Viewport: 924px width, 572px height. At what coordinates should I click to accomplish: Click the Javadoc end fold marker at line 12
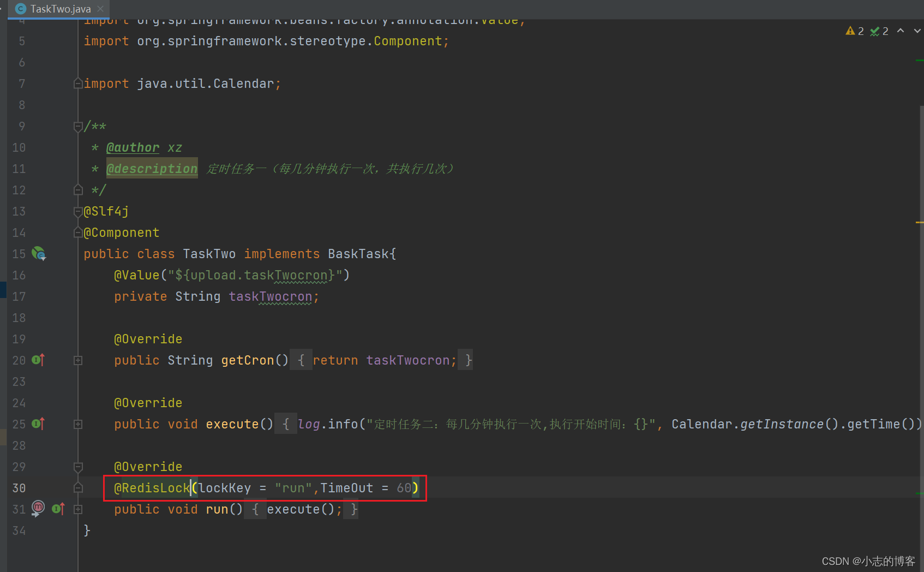78,190
